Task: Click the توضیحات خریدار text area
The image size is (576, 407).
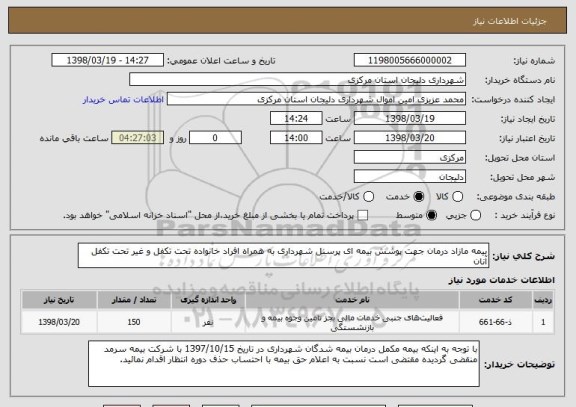Action: 284,364
